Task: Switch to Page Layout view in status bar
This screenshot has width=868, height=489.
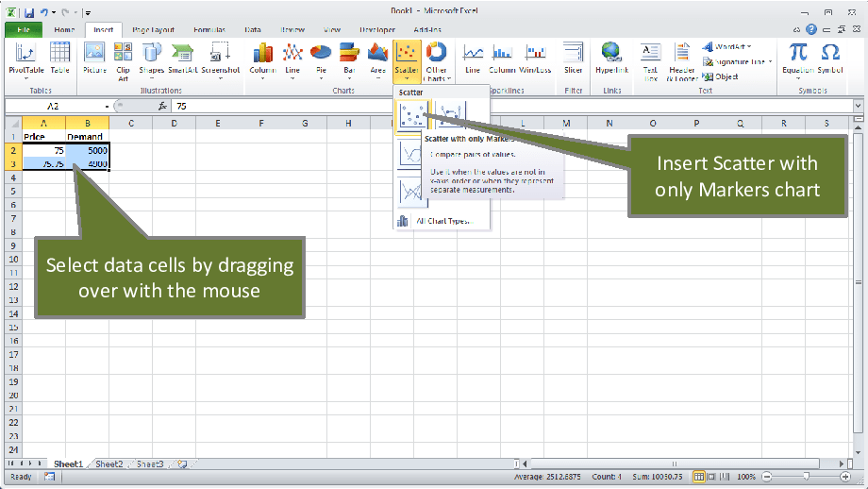Action: (711, 477)
